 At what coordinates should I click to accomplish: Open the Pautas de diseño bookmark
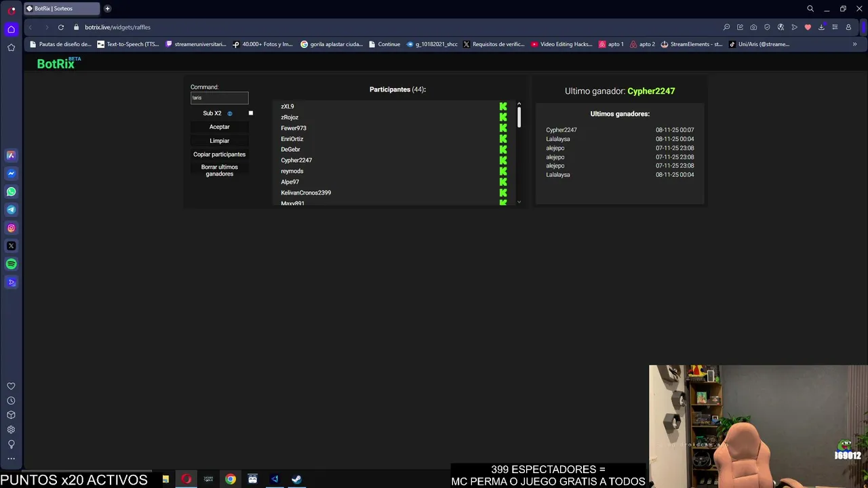click(x=60, y=44)
